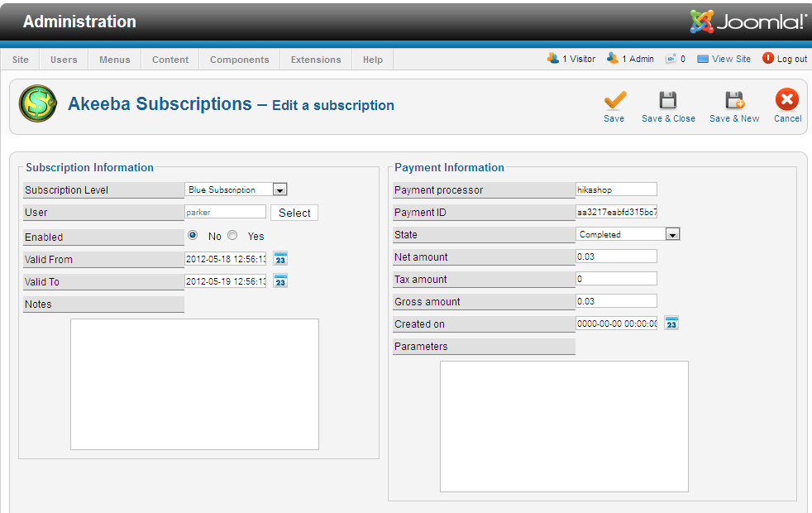Click the Gross amount field

[x=616, y=300]
